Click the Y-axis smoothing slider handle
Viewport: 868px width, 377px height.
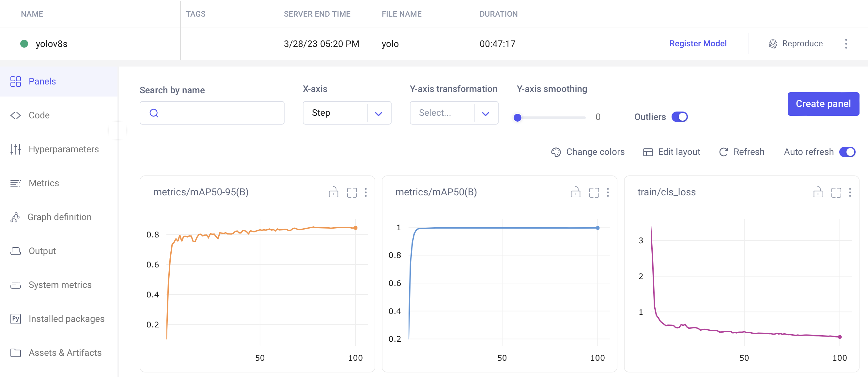click(x=517, y=118)
